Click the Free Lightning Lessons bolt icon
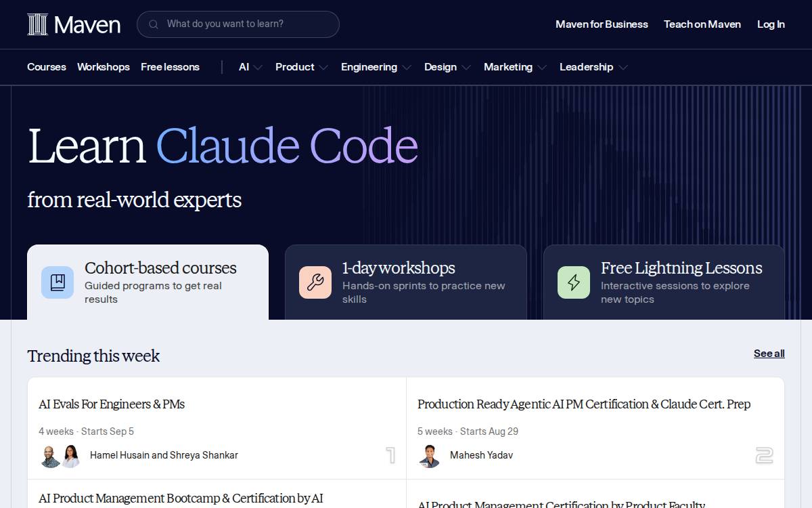The image size is (812, 508). click(x=574, y=282)
